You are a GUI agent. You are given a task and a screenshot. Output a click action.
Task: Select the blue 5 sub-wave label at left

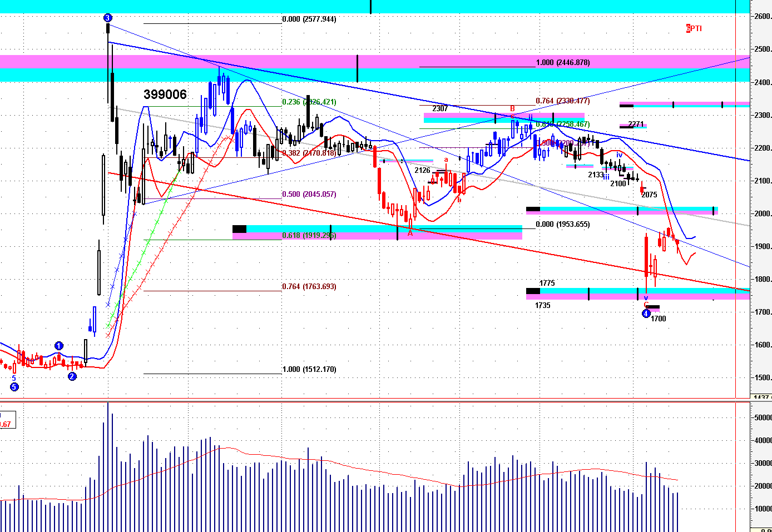[x=14, y=378]
